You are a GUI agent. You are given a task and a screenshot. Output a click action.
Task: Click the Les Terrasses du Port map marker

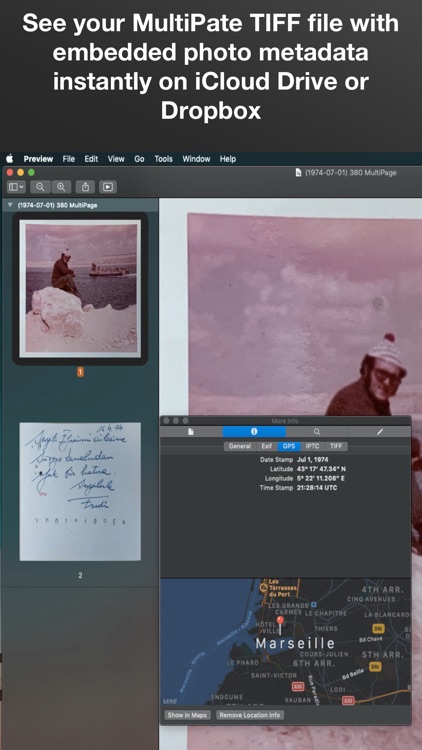pyautogui.click(x=263, y=587)
